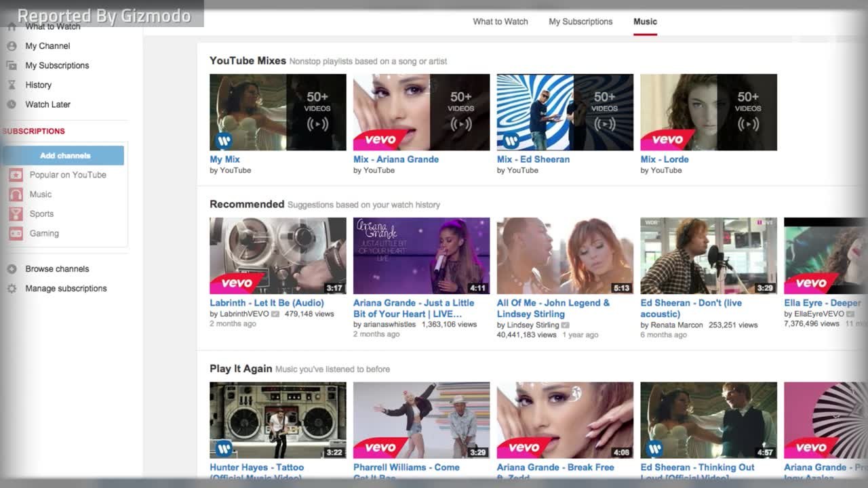Play the Labrinth Let It Be thumbnail
The image size is (868, 488).
[x=278, y=256]
